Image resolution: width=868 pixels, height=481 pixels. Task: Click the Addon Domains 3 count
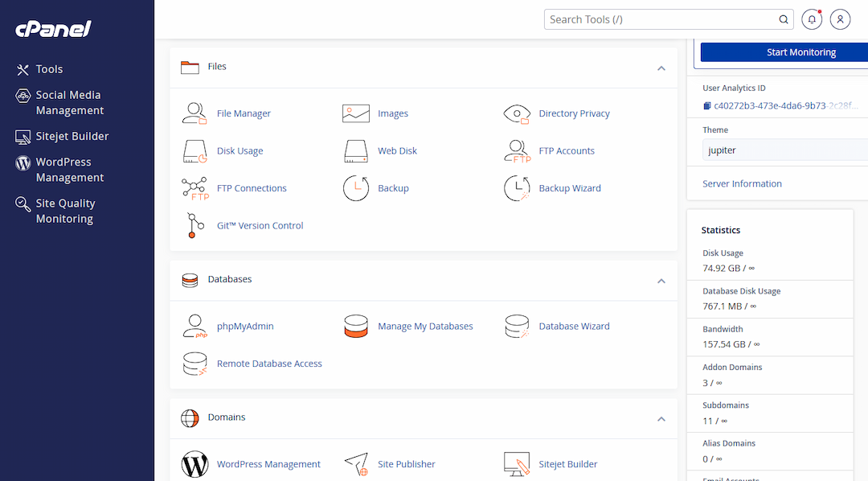(712, 383)
